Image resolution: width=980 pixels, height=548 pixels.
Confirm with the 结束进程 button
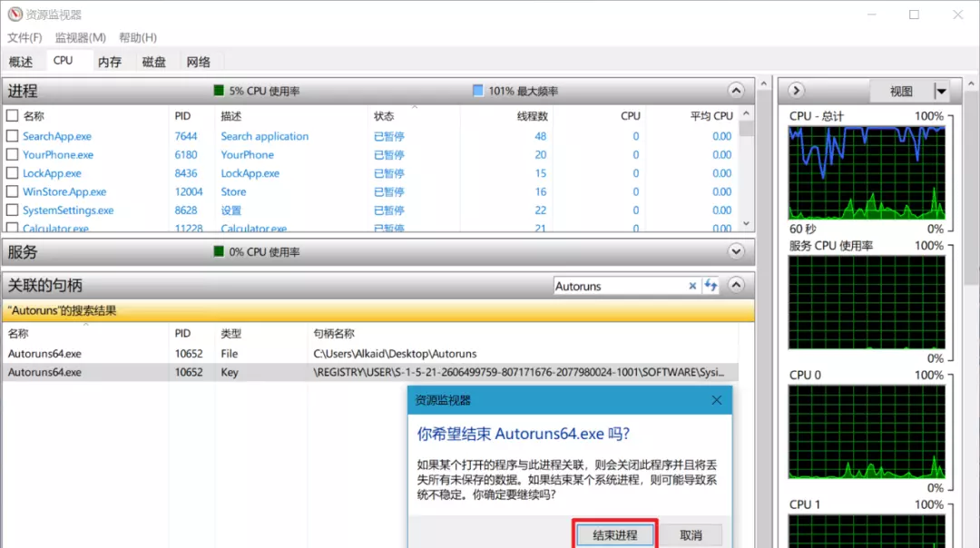pyautogui.click(x=615, y=535)
